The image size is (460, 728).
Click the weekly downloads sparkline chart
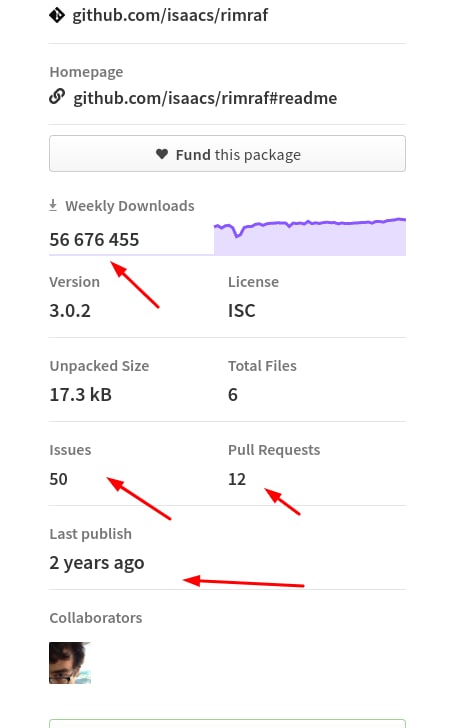(310, 236)
